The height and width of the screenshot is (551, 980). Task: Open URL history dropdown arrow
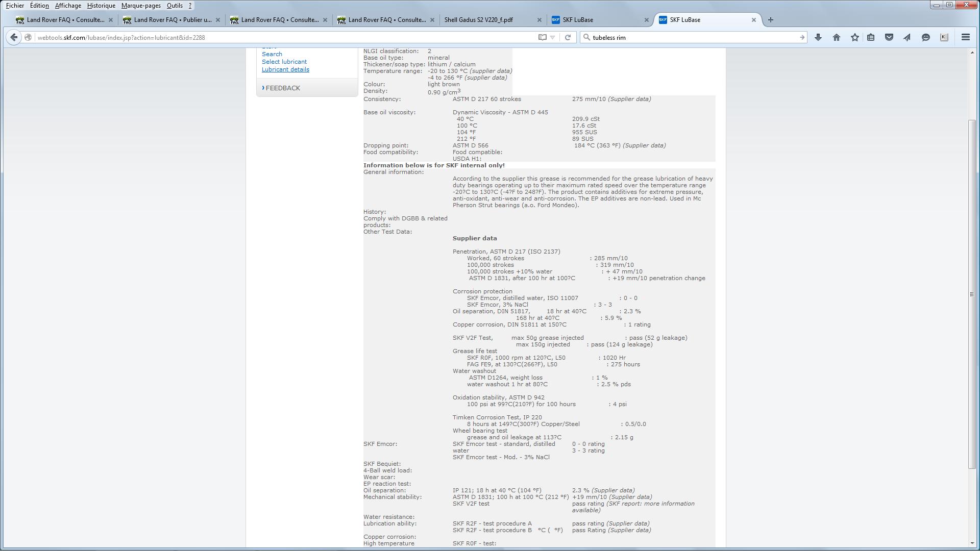553,37
